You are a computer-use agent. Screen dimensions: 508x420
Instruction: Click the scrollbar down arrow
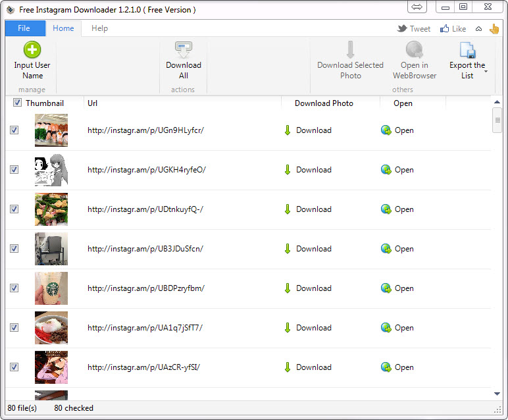tap(497, 394)
